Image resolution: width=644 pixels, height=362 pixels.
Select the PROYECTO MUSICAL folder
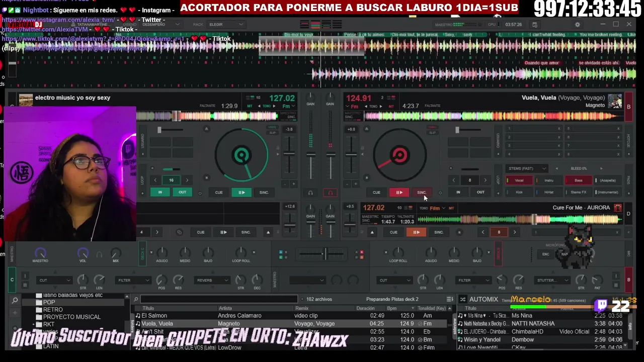click(72, 317)
